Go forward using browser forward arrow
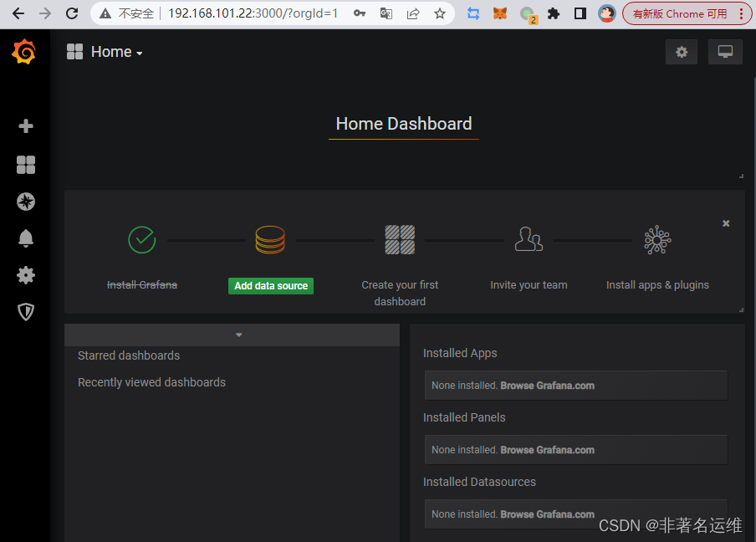 click(45, 13)
